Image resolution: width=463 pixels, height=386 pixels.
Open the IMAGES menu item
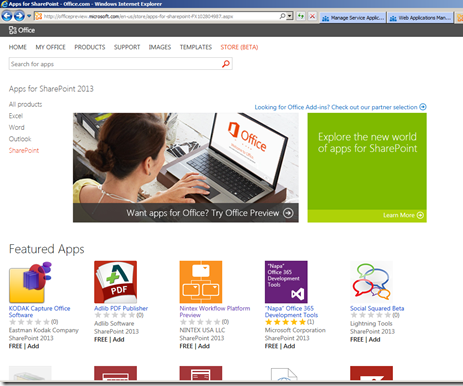point(160,47)
